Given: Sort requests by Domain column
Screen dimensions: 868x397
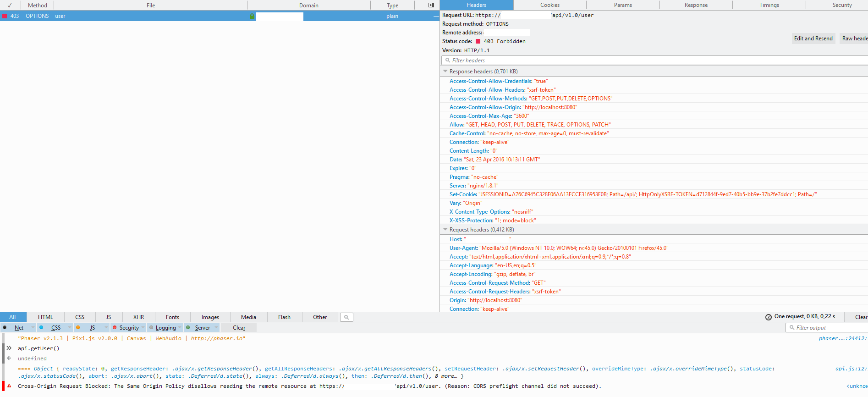Looking at the screenshot, I should tap(309, 6).
